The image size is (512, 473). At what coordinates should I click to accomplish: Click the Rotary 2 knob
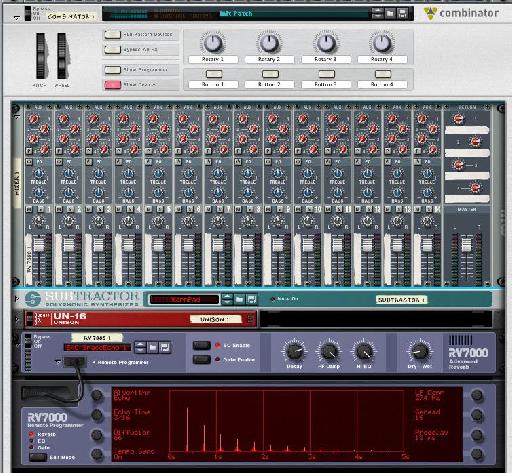click(269, 43)
